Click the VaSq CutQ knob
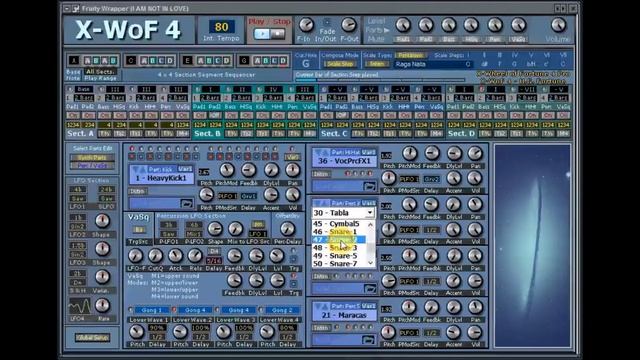640x360 pixels. pyautogui.click(x=156, y=256)
